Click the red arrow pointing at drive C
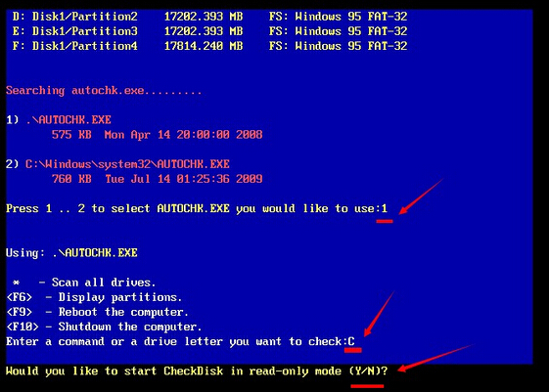Image resolution: width=549 pixels, height=392 pixels. [379, 314]
